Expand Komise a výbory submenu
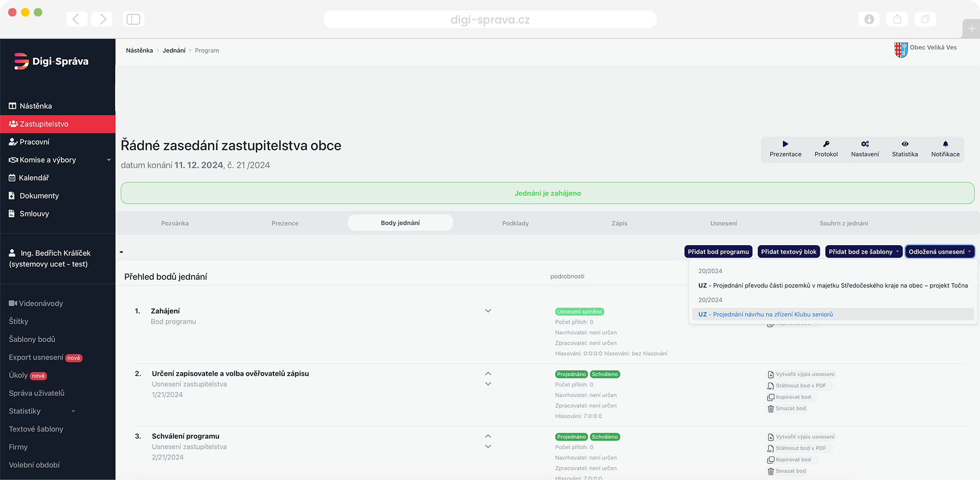Viewport: 980px width, 480px height. click(x=108, y=160)
